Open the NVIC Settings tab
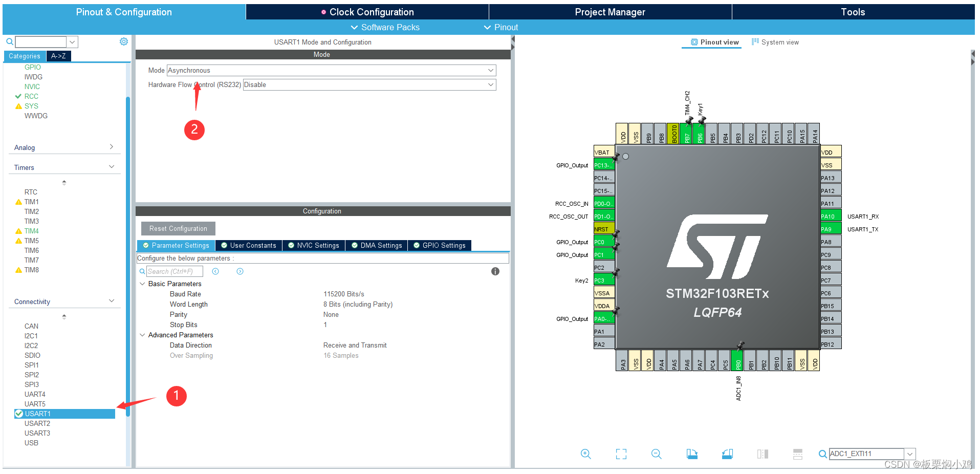Screen dimensions: 980x474 313,245
